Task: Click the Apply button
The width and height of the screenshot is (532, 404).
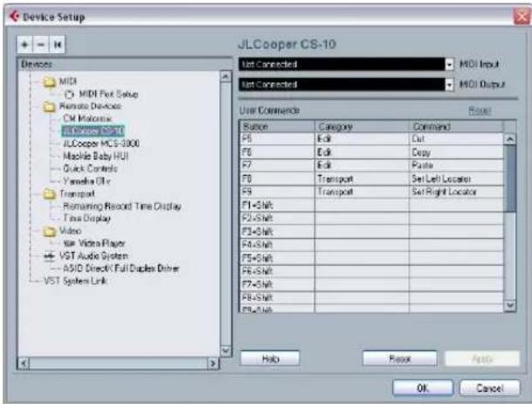Action: point(482,359)
